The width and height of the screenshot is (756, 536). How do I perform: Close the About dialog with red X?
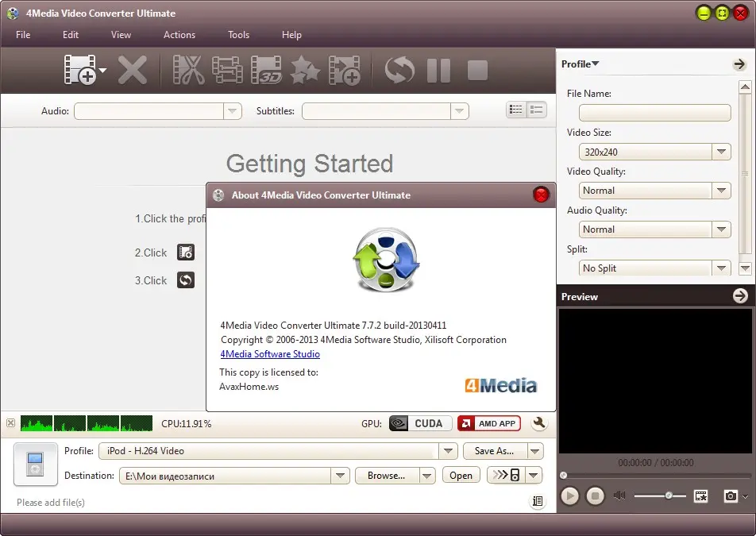coord(541,195)
